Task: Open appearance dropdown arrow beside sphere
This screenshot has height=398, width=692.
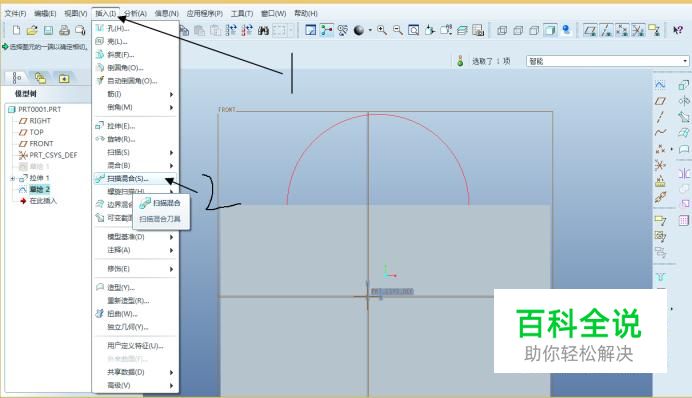Action: point(370,30)
